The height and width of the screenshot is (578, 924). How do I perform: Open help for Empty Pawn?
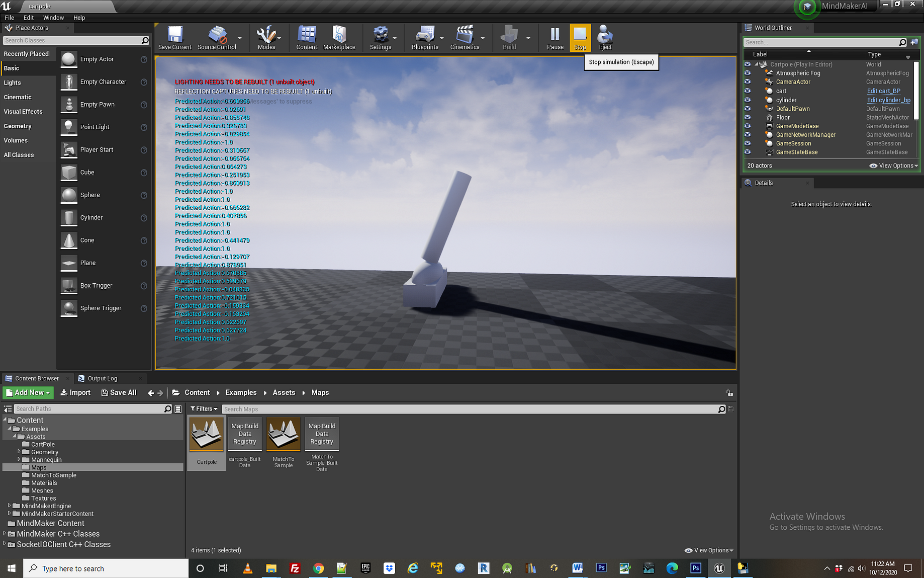coord(144,105)
